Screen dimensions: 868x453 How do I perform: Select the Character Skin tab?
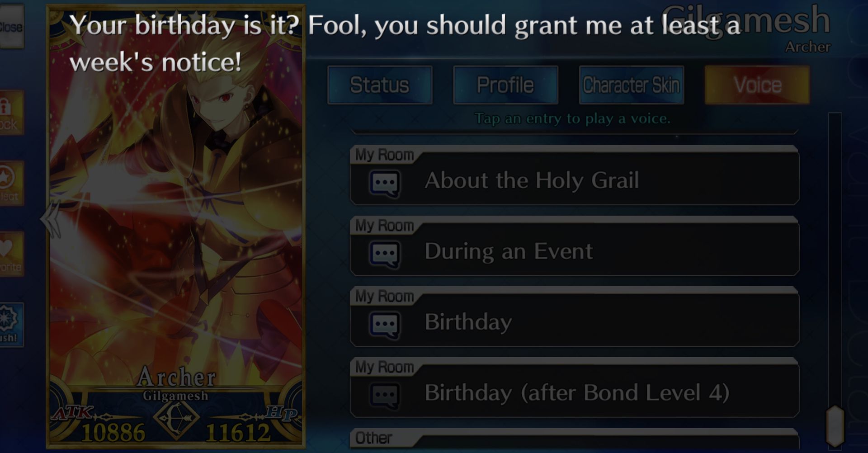click(x=631, y=85)
